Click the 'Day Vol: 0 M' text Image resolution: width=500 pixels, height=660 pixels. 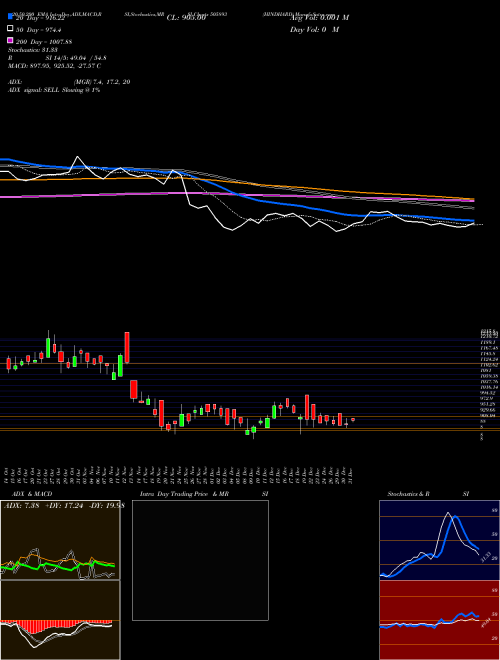point(314,29)
